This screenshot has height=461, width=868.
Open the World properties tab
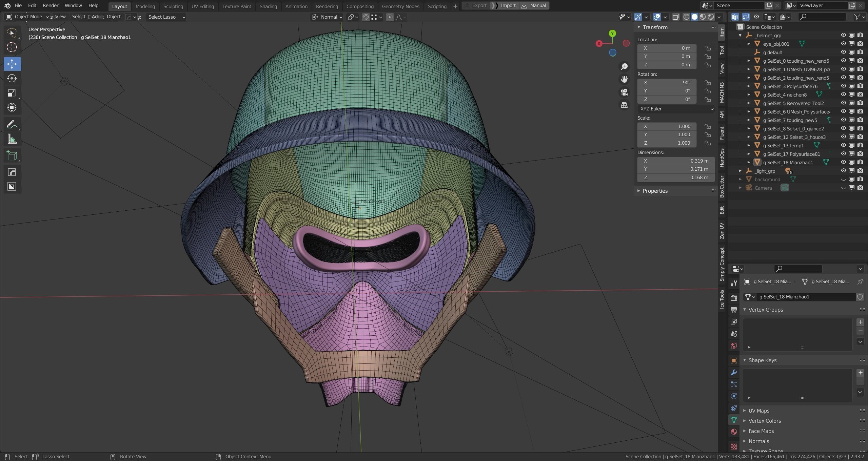click(734, 346)
